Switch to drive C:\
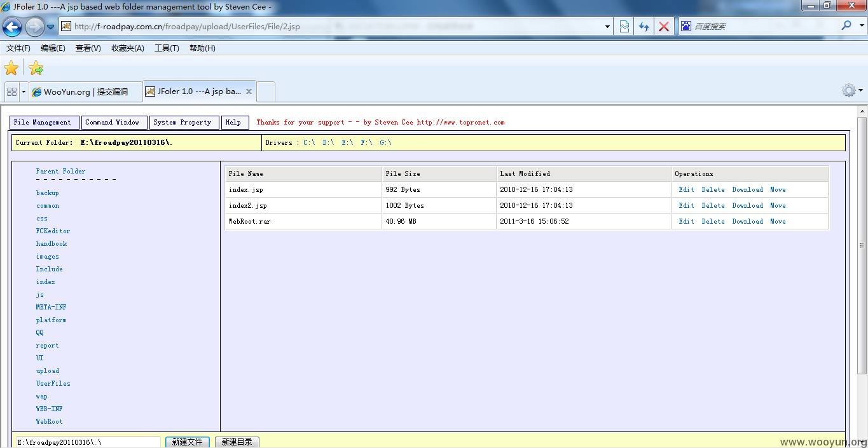 pyautogui.click(x=309, y=142)
